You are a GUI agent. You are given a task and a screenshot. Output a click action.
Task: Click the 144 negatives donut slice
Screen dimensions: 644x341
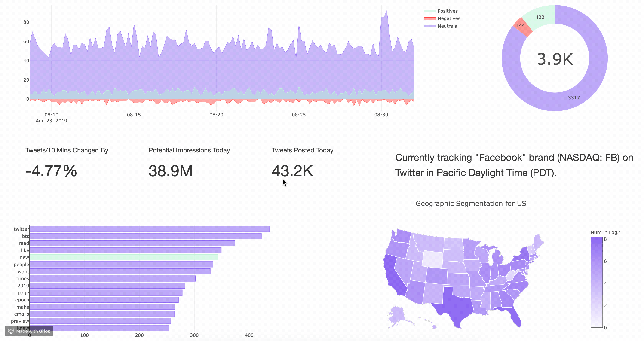[x=521, y=26]
